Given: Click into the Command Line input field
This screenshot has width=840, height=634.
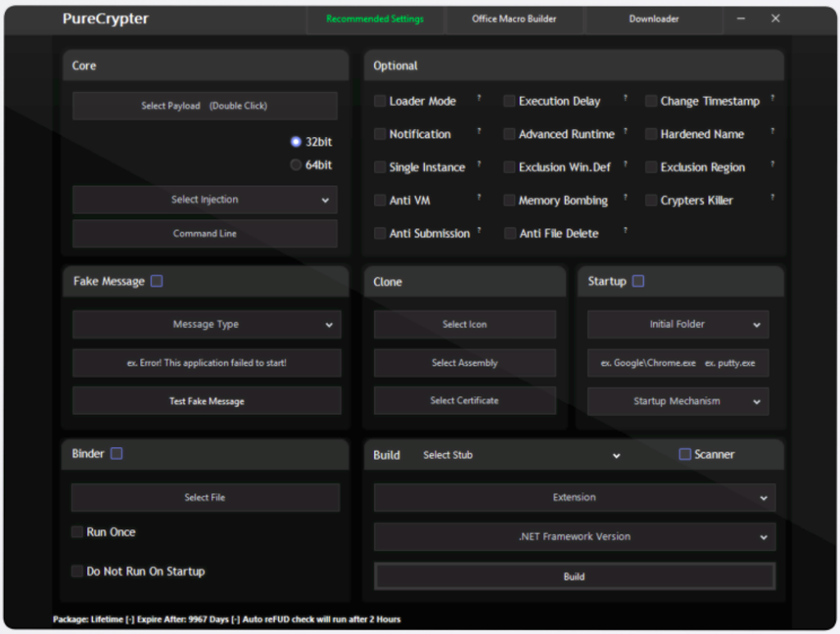Looking at the screenshot, I should pyautogui.click(x=205, y=234).
